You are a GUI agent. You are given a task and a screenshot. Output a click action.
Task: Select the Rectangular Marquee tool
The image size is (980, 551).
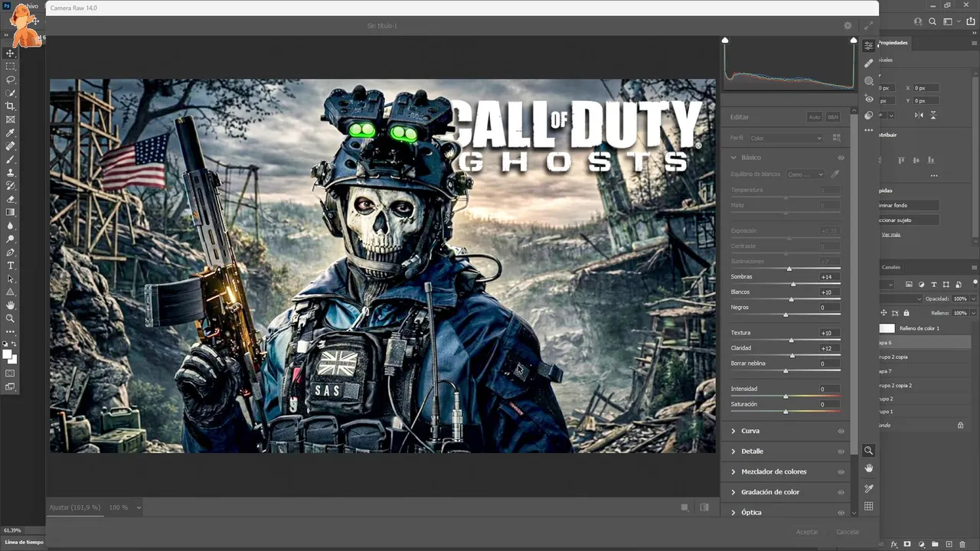coord(11,67)
